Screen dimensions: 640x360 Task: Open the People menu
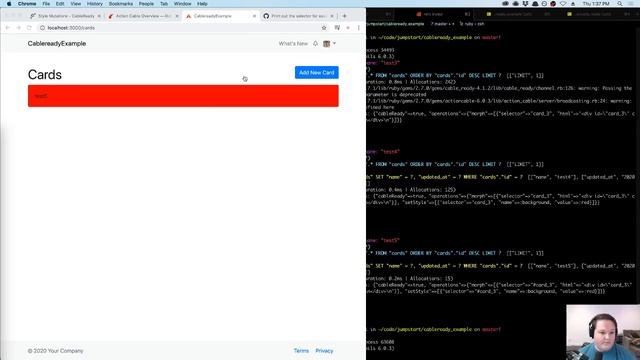click(146, 4)
